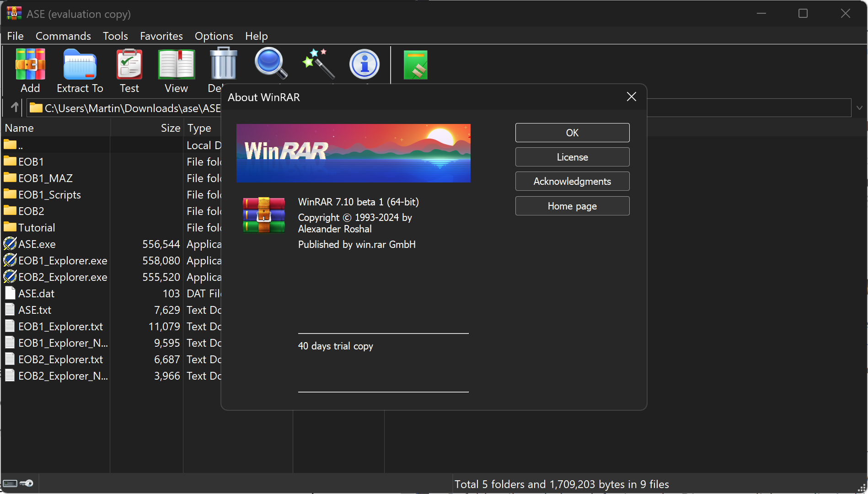The height and width of the screenshot is (494, 868).
Task: Close the About WinRAR dialog
Action: [631, 97]
